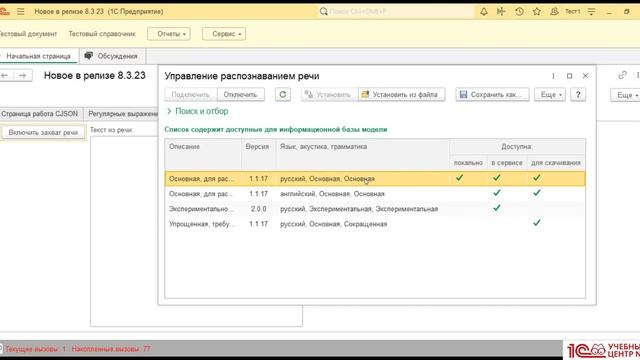Select row английский, Основная, Основная
This screenshot has height=360, width=640.
pyautogui.click(x=375, y=193)
